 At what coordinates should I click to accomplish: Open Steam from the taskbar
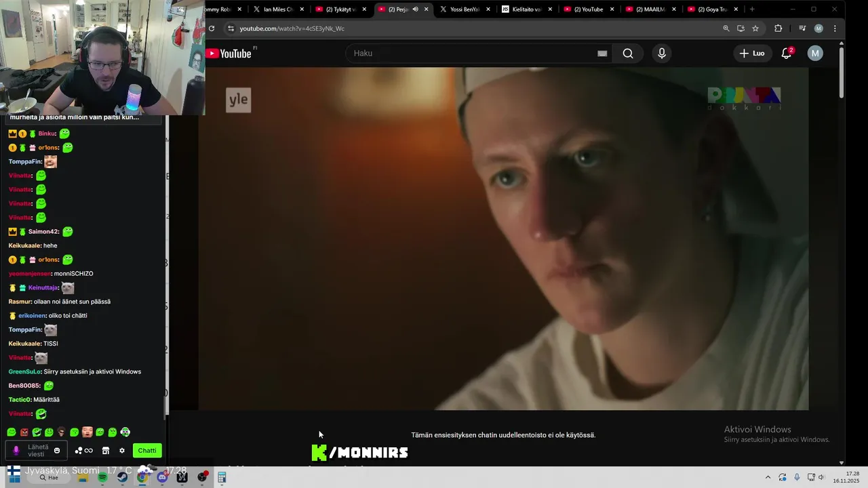point(122,477)
